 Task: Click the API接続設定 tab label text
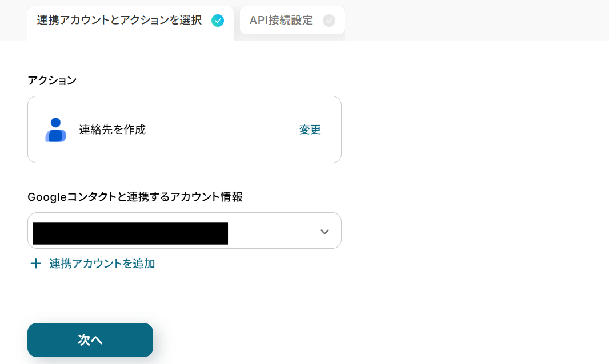click(x=281, y=21)
